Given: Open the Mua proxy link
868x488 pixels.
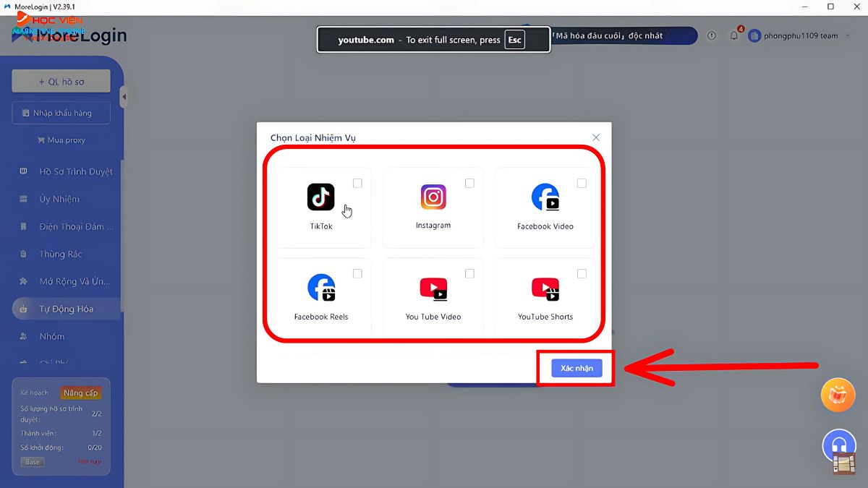Looking at the screenshot, I should click(x=61, y=140).
